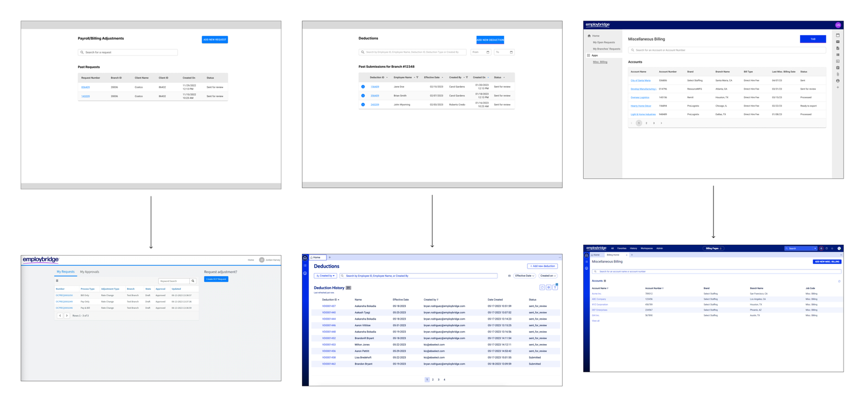This screenshot has height=407, width=868.
Task: Go to page 2 of Deduction History
Action: click(x=433, y=380)
